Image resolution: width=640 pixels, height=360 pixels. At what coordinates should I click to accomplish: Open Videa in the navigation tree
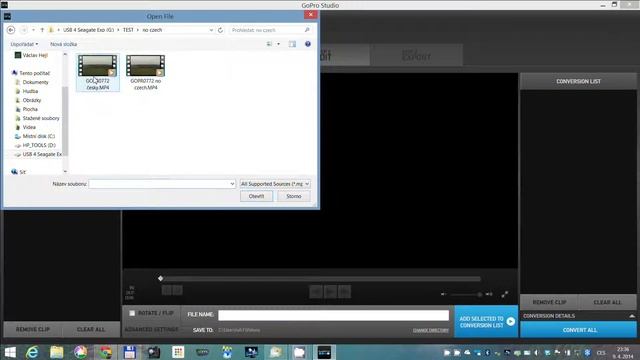(x=29, y=127)
